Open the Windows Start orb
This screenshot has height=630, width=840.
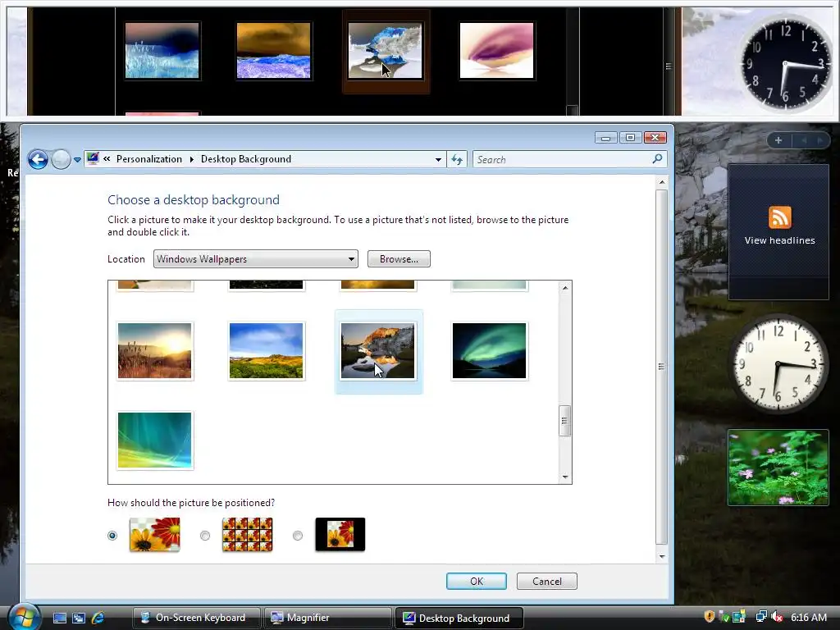tap(24, 617)
